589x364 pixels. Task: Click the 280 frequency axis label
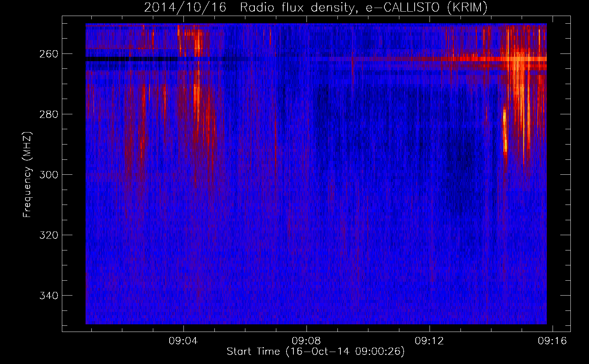(x=48, y=114)
